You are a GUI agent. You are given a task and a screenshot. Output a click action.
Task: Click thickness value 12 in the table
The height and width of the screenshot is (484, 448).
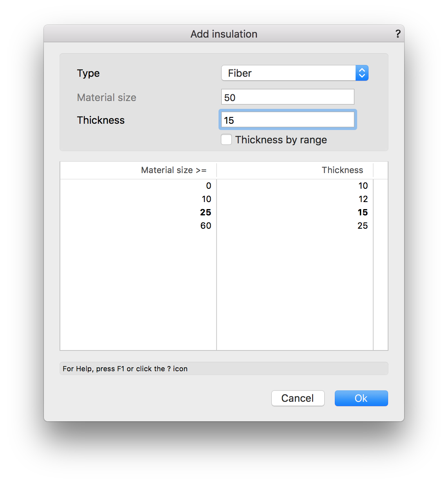[x=363, y=199]
